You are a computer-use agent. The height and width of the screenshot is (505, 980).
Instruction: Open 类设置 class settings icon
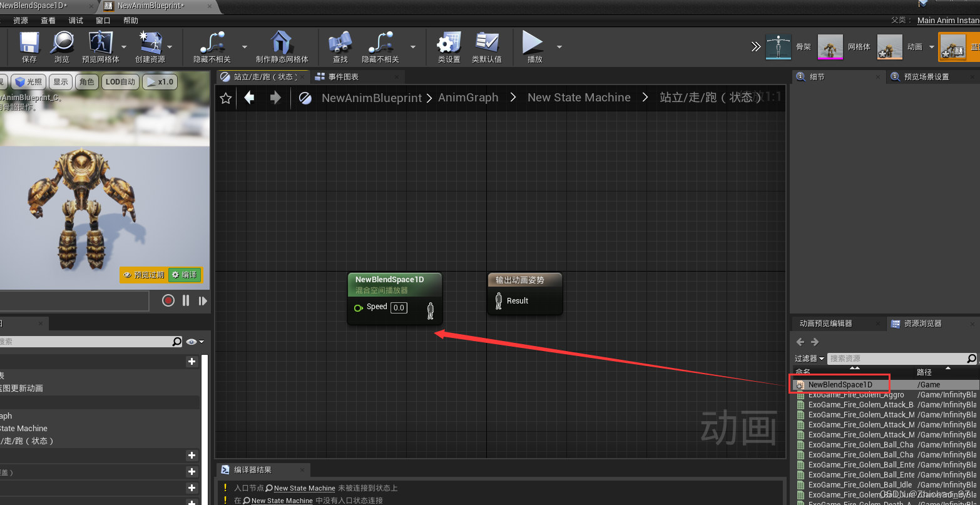pyautogui.click(x=449, y=43)
